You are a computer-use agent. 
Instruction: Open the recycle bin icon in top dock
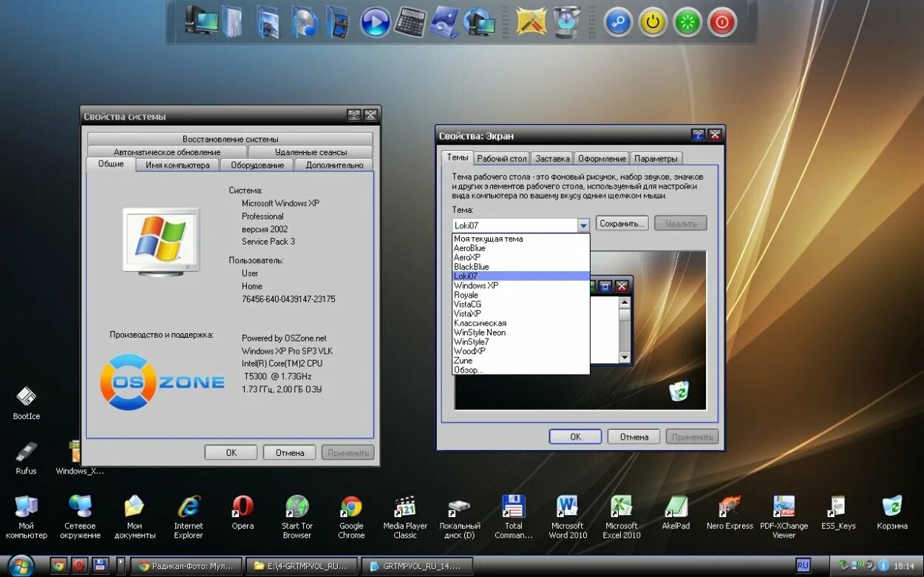[567, 21]
